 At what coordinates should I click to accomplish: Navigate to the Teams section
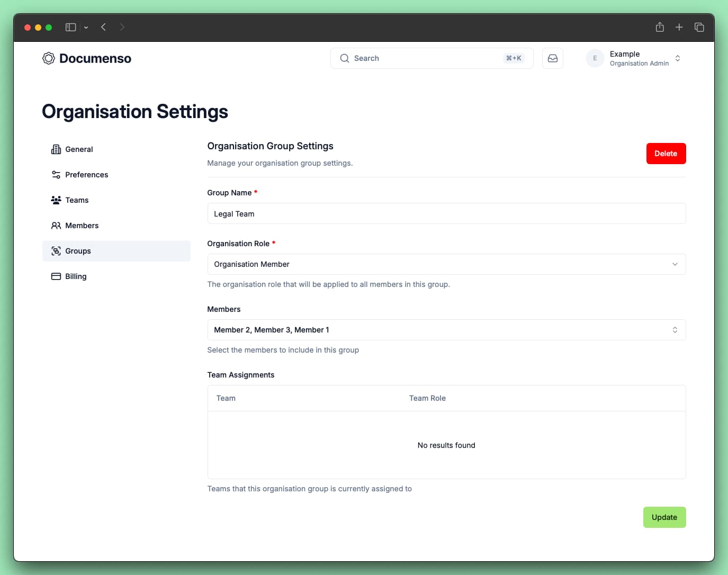[x=77, y=200]
